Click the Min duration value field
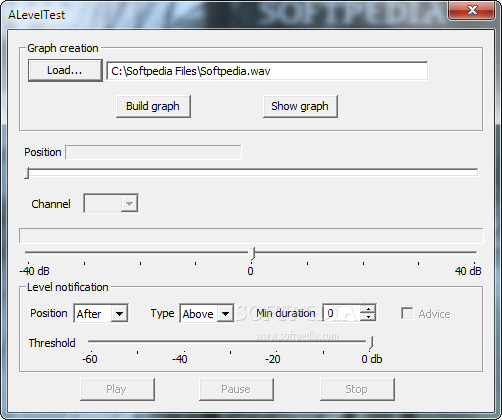 click(342, 313)
